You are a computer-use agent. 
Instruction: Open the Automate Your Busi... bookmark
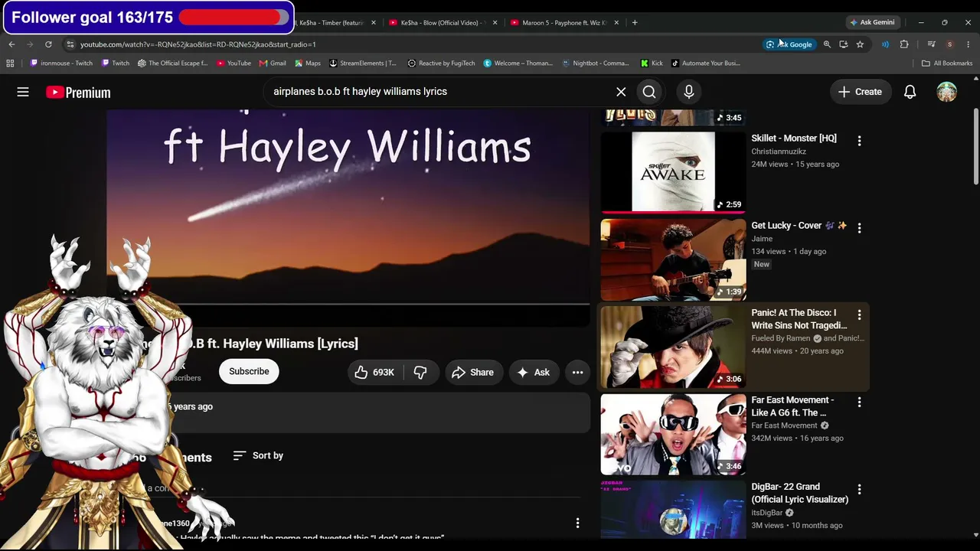(706, 64)
